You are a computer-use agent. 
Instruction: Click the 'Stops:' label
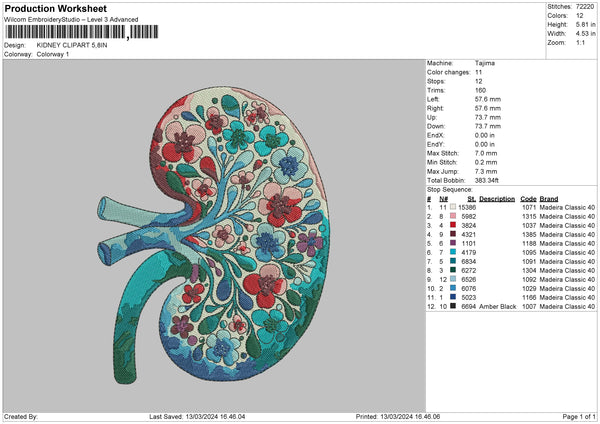pos(436,81)
